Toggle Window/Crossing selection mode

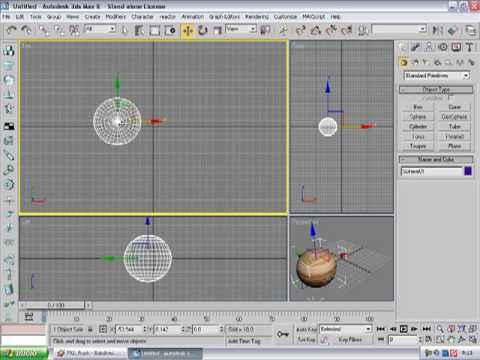tap(171, 30)
